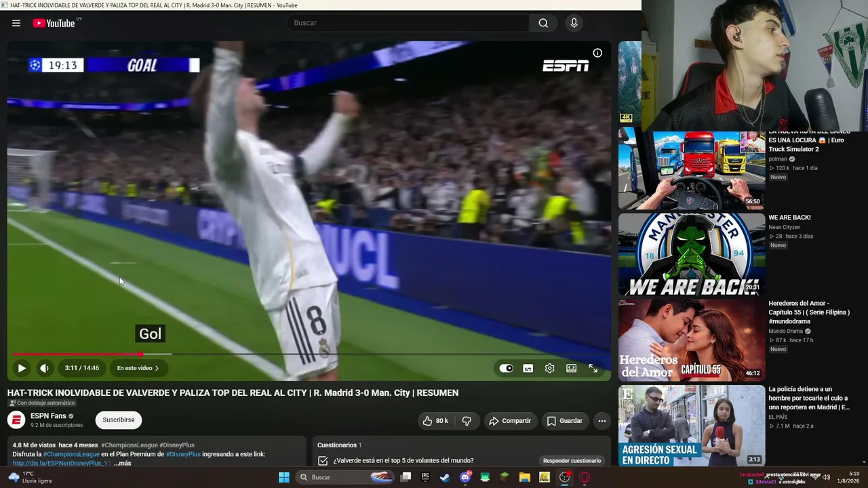Click the 'Con doblaje automático' badge
The height and width of the screenshot is (488, 868).
[x=42, y=403]
